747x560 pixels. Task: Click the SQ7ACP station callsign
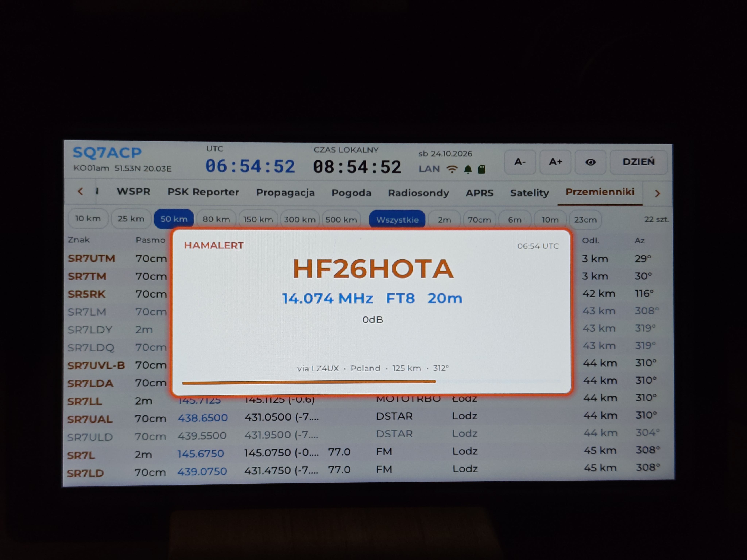click(107, 153)
